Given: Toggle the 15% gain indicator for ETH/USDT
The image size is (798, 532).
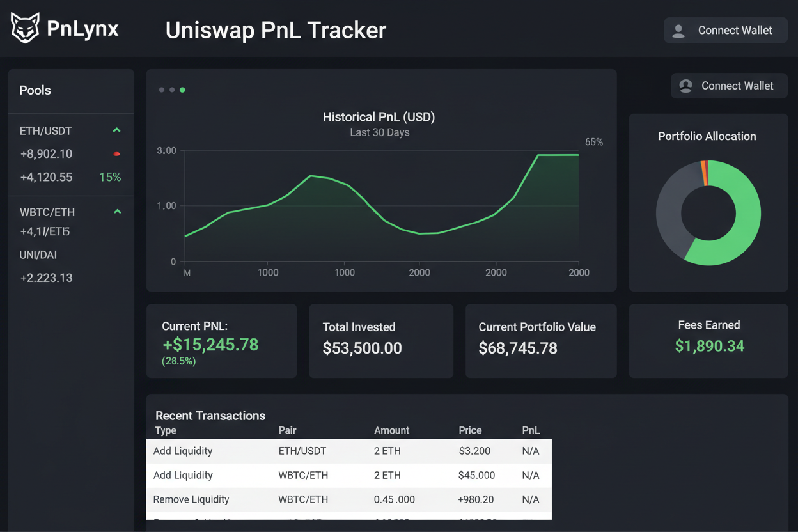Looking at the screenshot, I should pyautogui.click(x=110, y=177).
